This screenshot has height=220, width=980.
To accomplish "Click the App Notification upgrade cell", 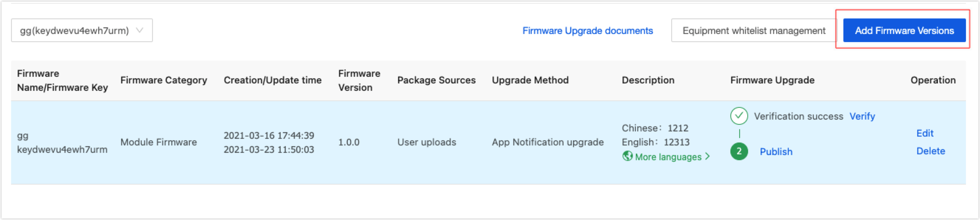I will click(548, 142).
